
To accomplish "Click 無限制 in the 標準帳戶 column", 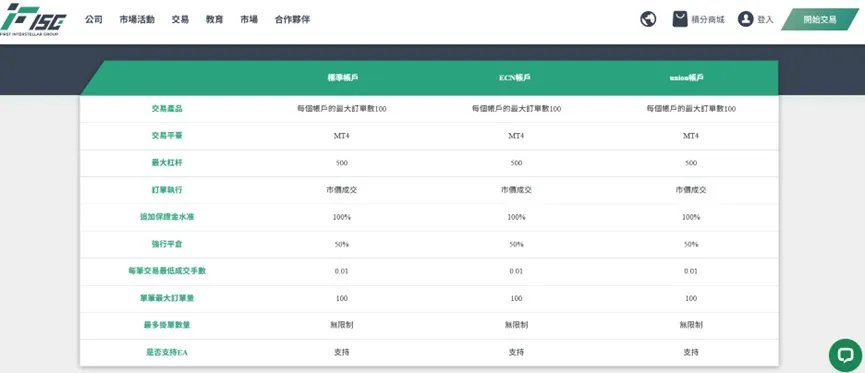I will 341,325.
